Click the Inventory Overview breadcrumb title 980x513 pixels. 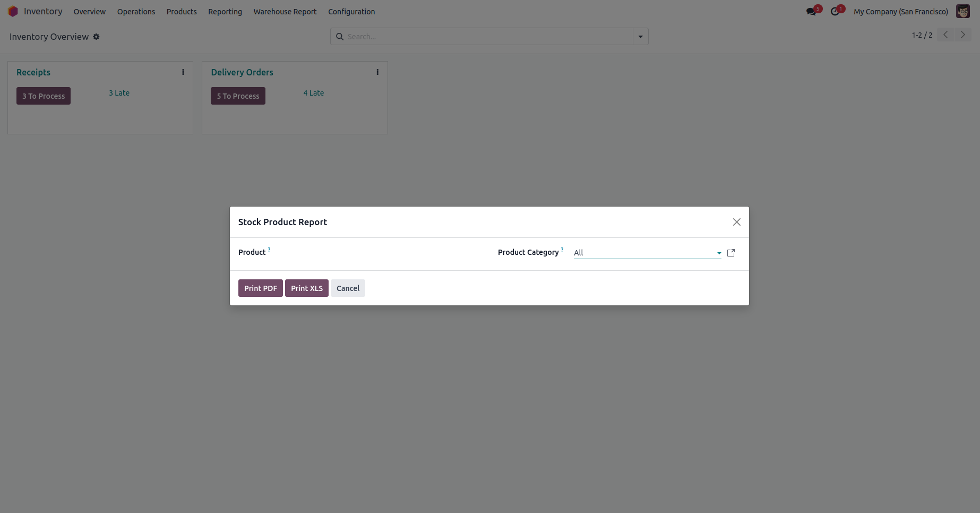[49, 37]
